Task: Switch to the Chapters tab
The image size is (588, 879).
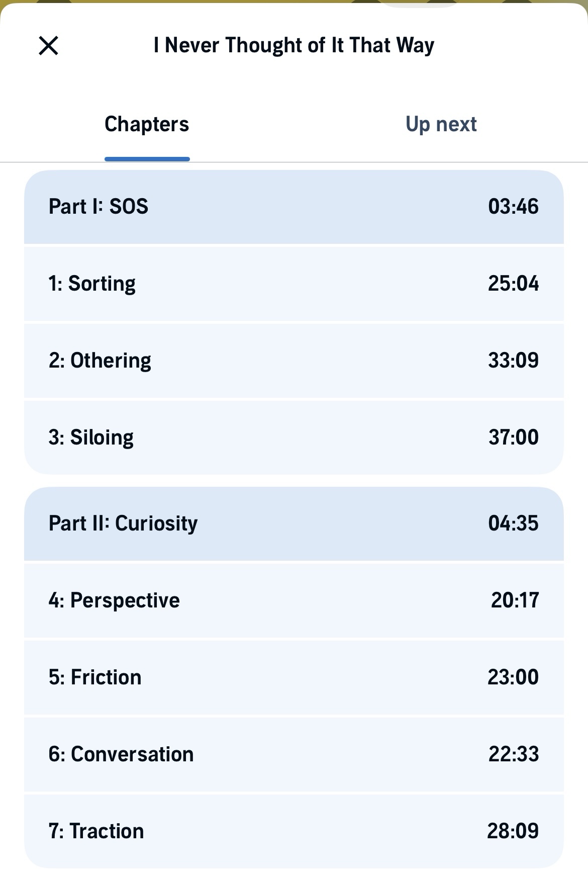Action: point(147,124)
